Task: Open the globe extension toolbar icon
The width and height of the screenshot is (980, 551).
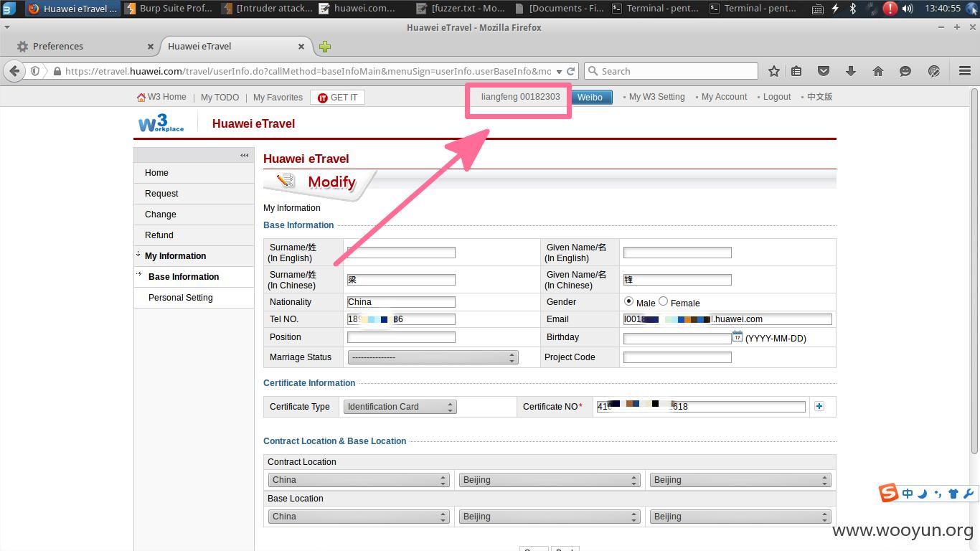Action: click(x=933, y=71)
